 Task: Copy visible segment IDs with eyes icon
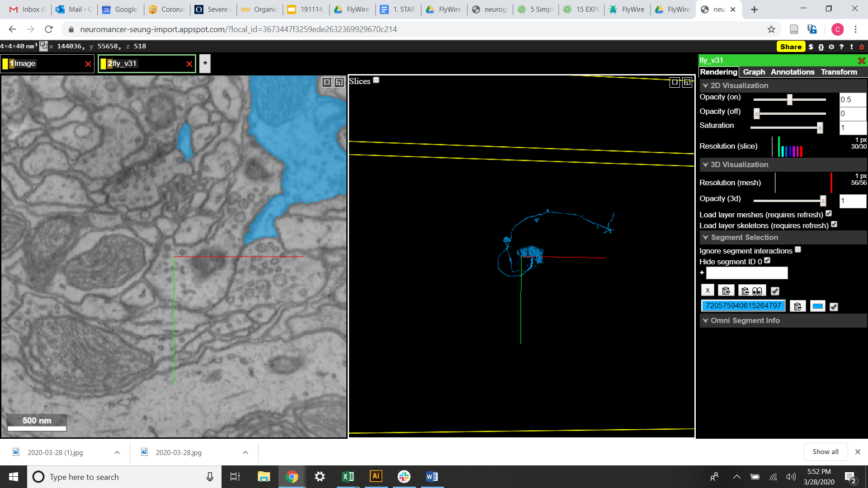[x=752, y=291]
